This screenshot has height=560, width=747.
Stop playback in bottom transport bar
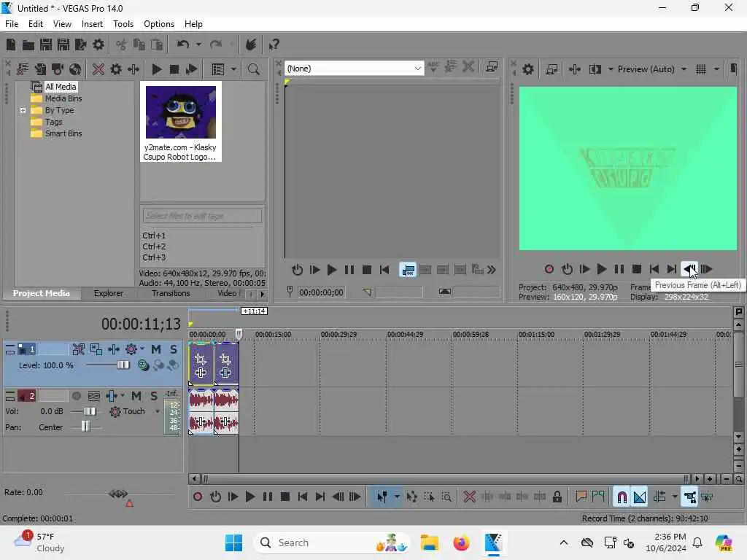(285, 497)
